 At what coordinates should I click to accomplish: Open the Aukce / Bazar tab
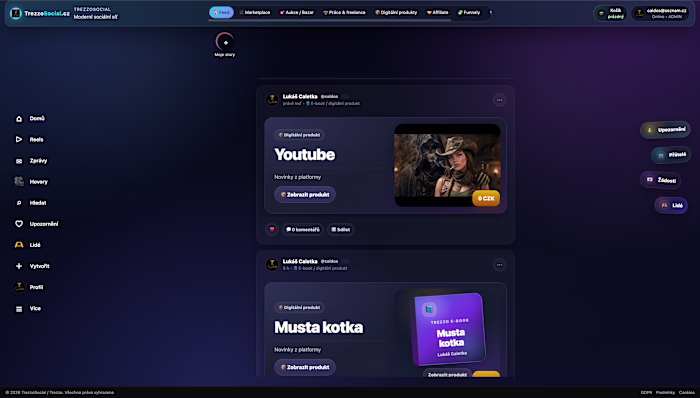point(297,12)
